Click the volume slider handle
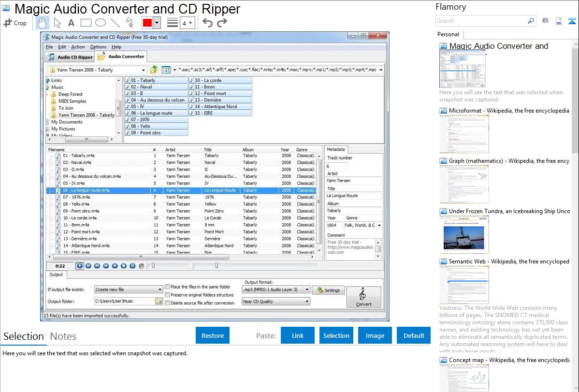Viewport: 579px width, 392px height. pyautogui.click(x=153, y=265)
